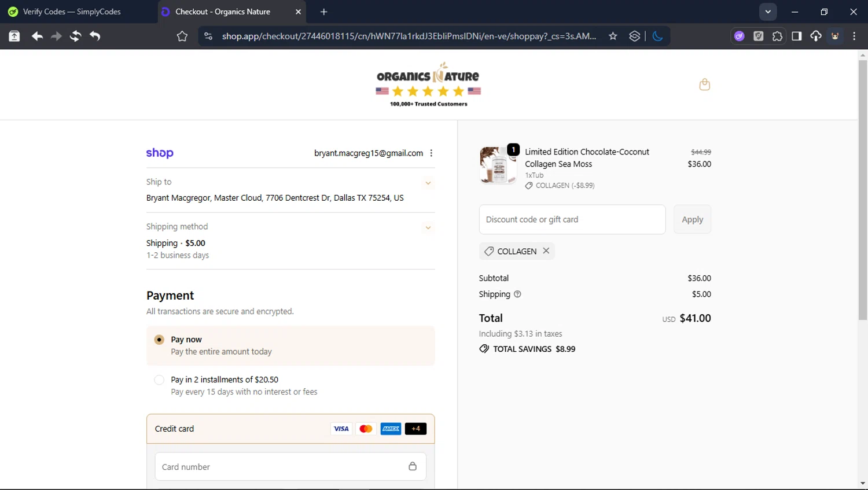
Task: Click the browser forward arrow
Action: [56, 36]
